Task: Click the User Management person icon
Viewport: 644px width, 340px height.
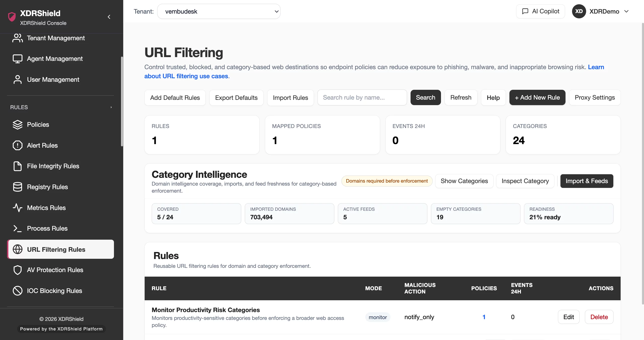Action: (18, 79)
